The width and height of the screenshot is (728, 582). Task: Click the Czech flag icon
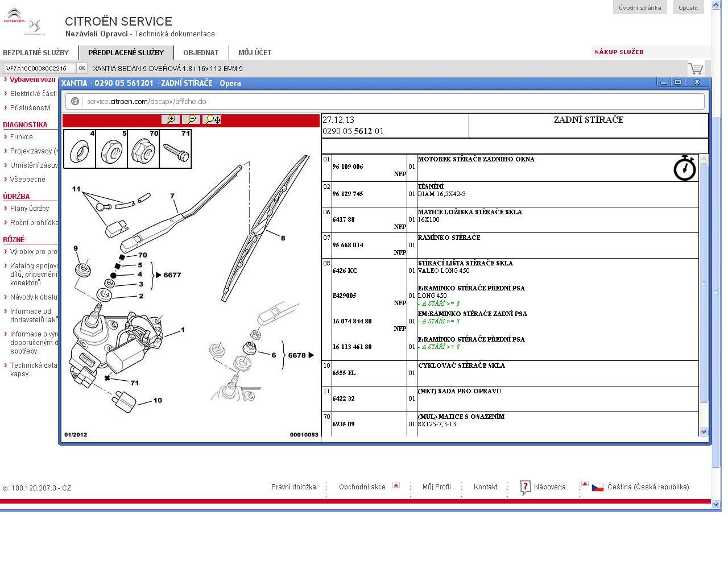(x=597, y=488)
